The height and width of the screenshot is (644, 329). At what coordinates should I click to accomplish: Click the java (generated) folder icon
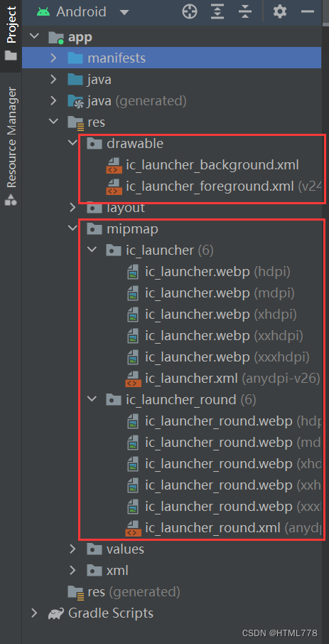(x=75, y=100)
